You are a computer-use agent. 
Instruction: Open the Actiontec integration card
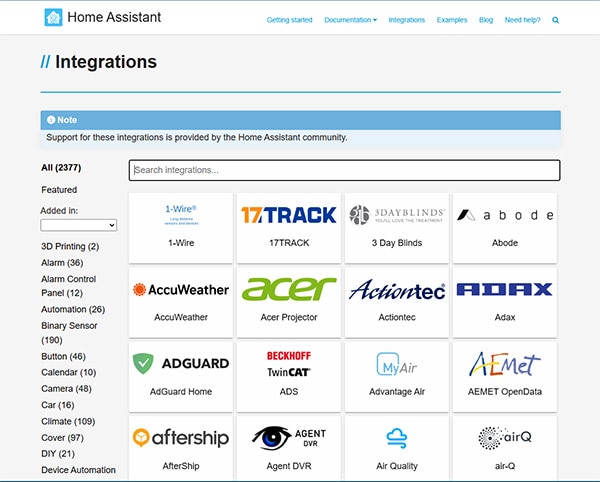tap(397, 302)
